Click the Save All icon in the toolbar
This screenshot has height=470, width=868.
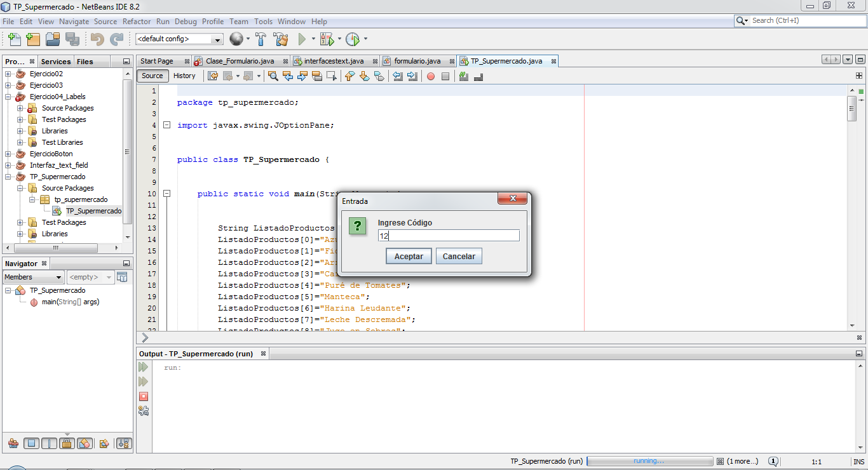(x=73, y=39)
